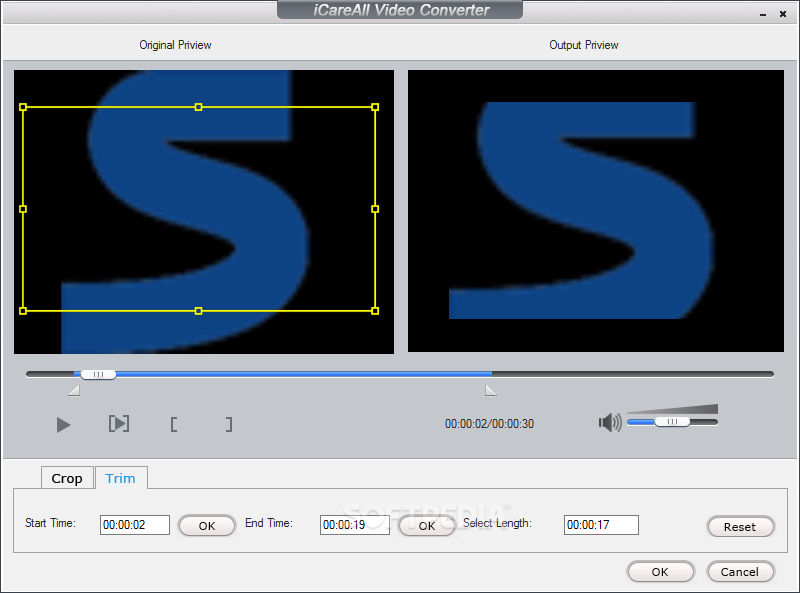This screenshot has height=593, width=800.
Task: Select the bottom-left crop handle
Action: pos(23,311)
